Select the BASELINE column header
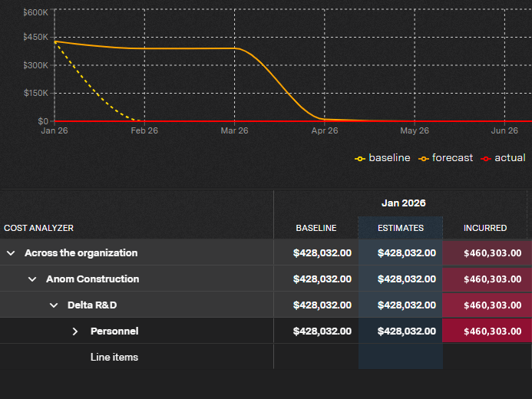Viewport: 532px width, 399px height. click(316, 228)
